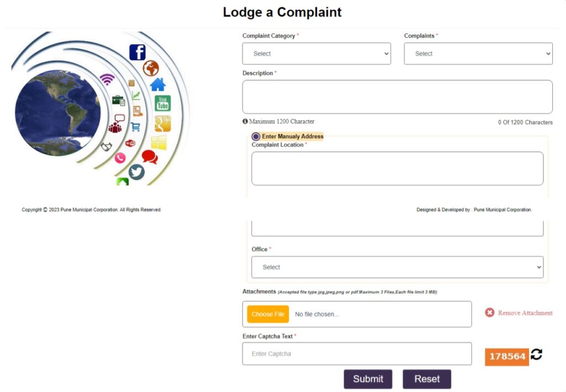Screen dimensions: 566x392
Task: Click the YouTube icon in the graphic
Action: [x=163, y=103]
